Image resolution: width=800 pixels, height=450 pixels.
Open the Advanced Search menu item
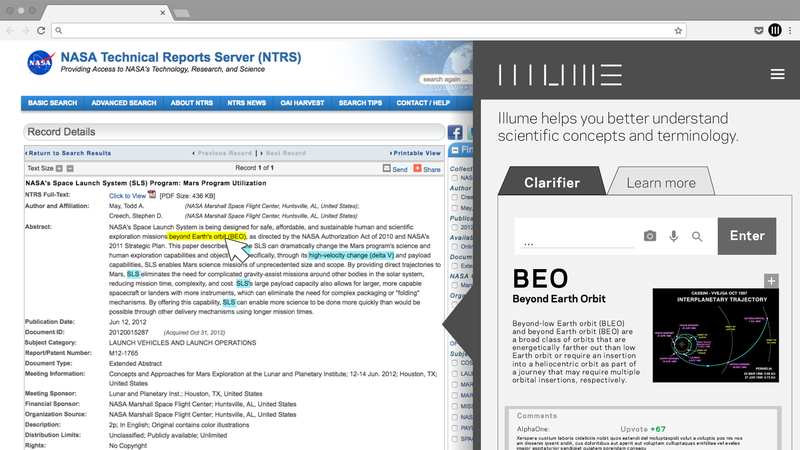click(x=123, y=103)
